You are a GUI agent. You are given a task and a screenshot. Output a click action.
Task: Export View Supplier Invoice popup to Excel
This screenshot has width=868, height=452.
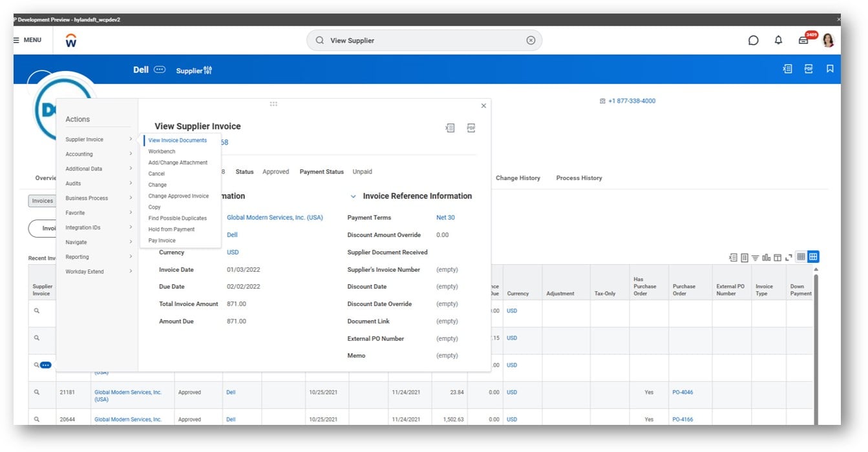click(x=450, y=128)
